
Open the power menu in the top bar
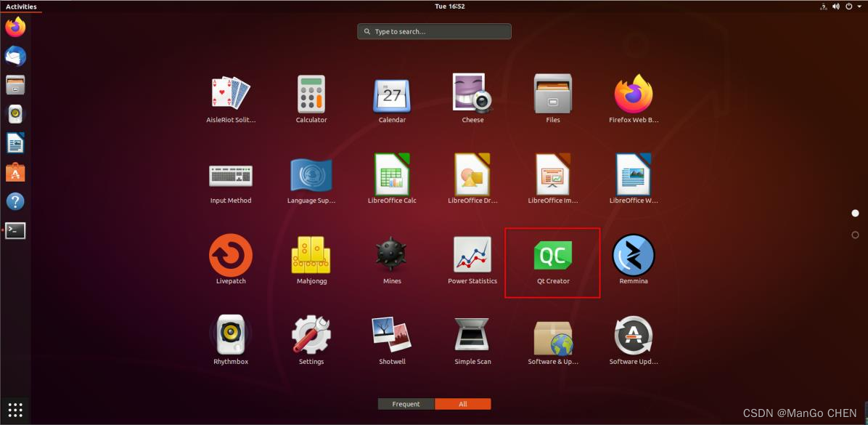coord(849,7)
